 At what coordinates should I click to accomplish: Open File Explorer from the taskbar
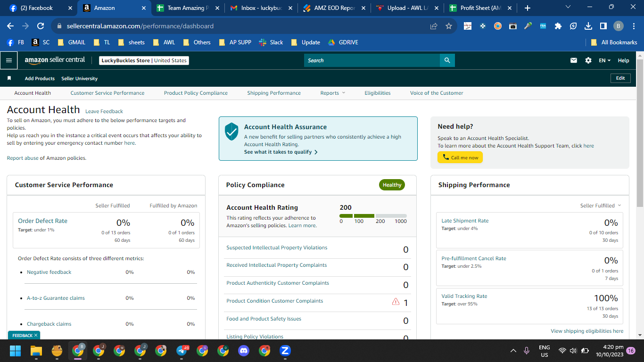(36, 351)
